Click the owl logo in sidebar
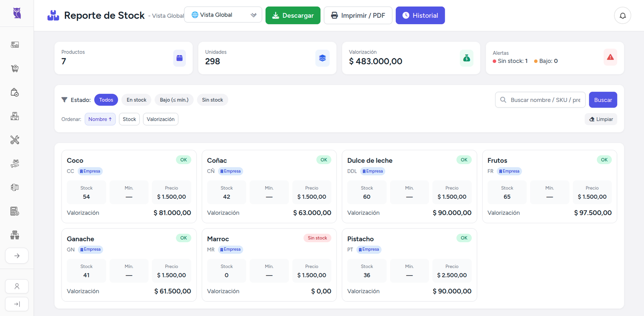644x316 pixels. (17, 13)
